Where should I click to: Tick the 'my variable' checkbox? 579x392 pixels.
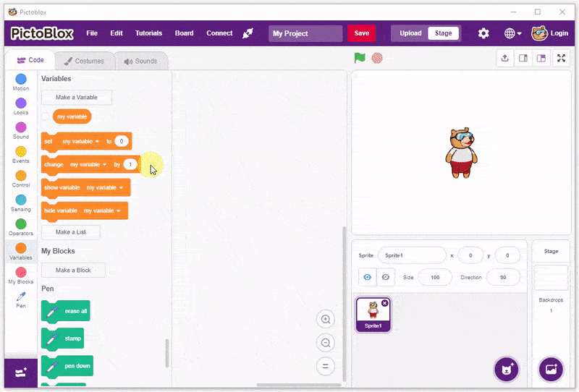pos(46,116)
